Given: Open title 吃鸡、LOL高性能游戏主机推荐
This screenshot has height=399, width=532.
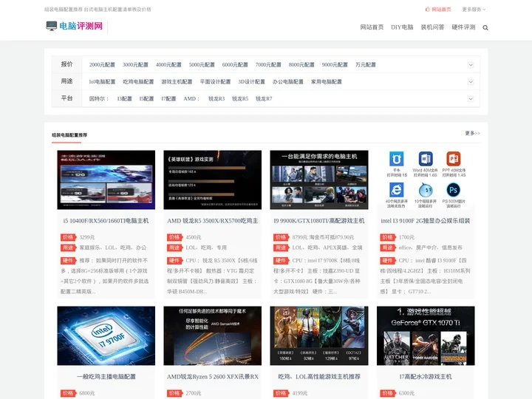Looking at the screenshot, I should 319,377.
